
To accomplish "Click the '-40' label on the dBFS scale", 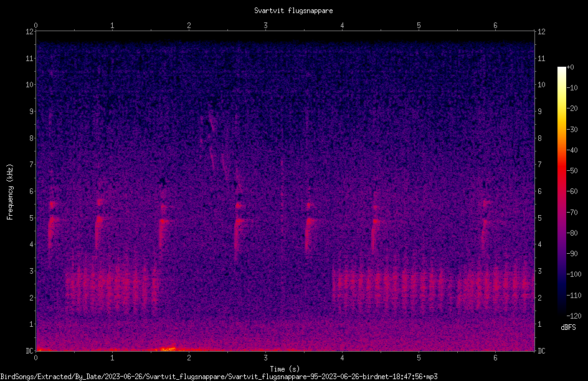I will click(x=572, y=150).
